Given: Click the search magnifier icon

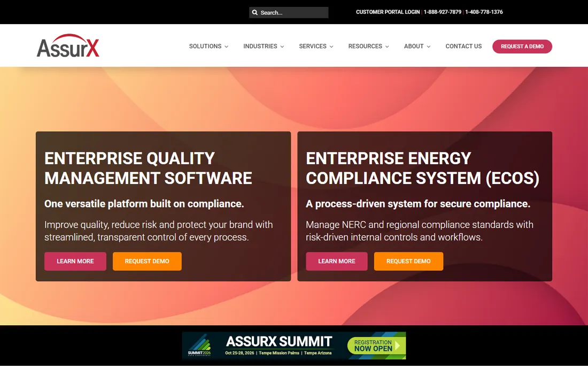Looking at the screenshot, I should pos(254,12).
